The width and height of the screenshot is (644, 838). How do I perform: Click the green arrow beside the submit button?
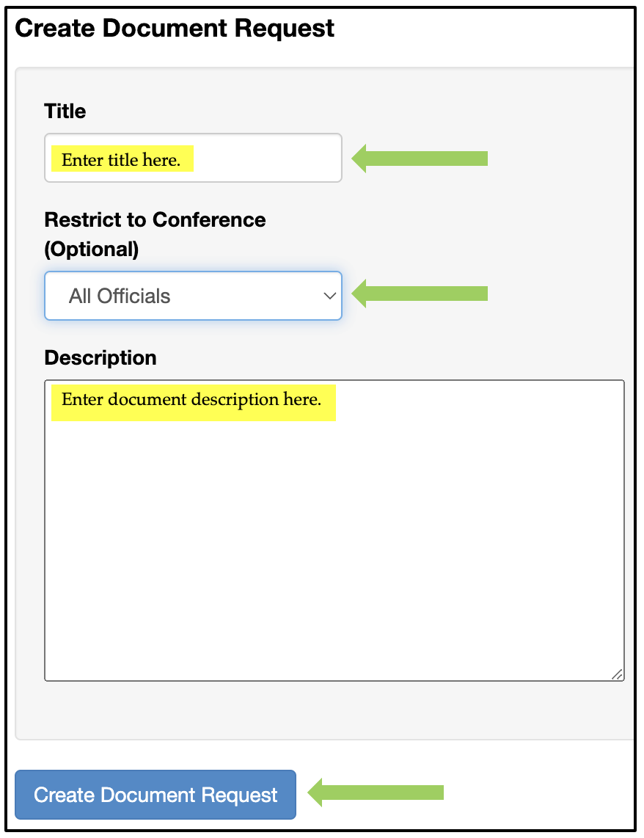coord(376,793)
